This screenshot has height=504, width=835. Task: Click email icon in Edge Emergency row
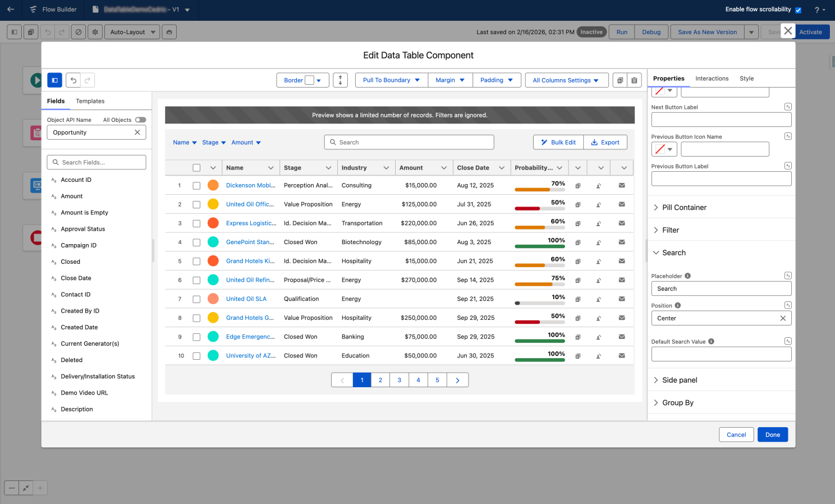[x=622, y=337]
